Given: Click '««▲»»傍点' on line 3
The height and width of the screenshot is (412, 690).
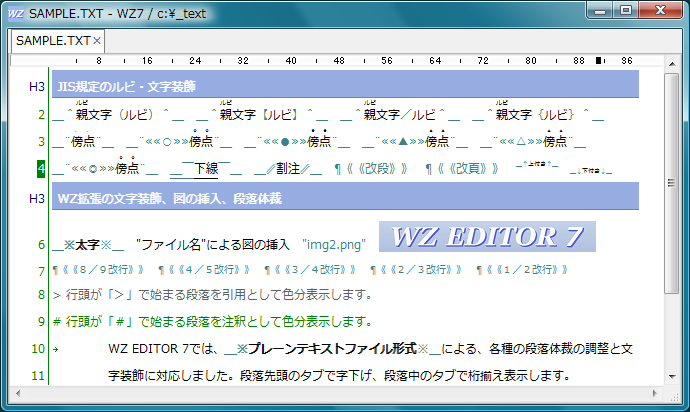Looking at the screenshot, I should tap(415, 140).
